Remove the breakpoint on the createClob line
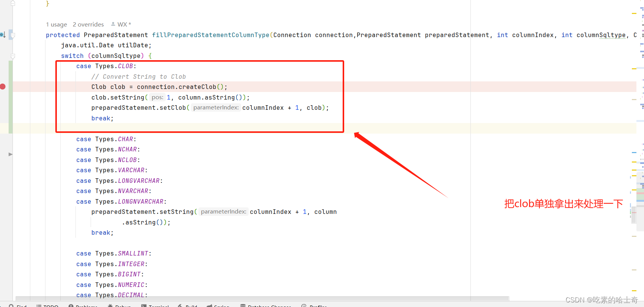 [3, 87]
